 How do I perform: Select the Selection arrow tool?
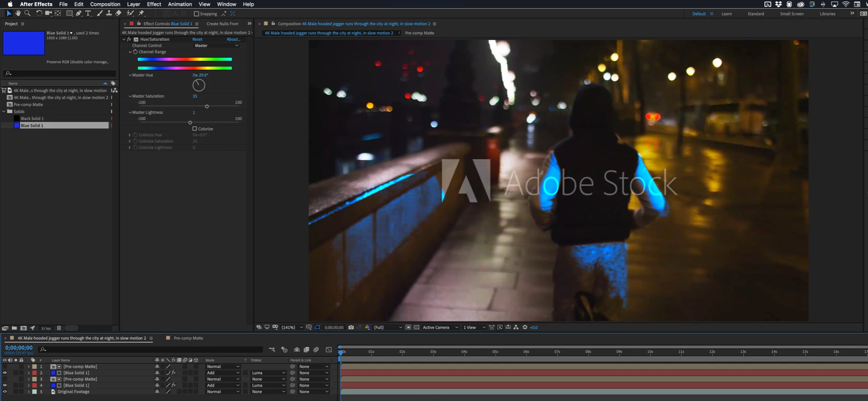pos(9,14)
